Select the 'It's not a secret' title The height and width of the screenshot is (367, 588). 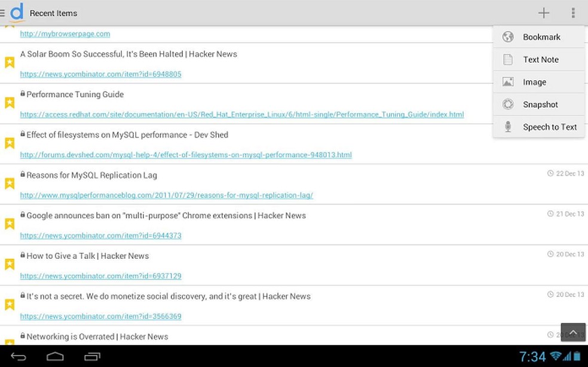click(x=169, y=296)
